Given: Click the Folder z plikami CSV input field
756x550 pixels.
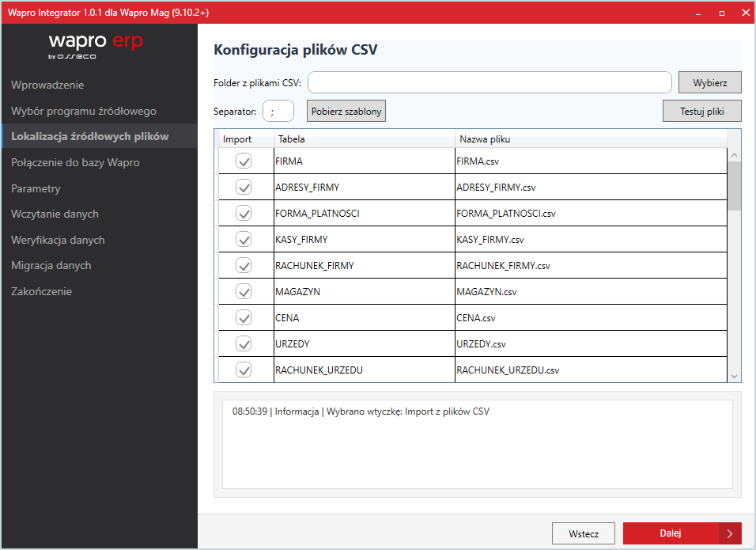Looking at the screenshot, I should [488, 82].
